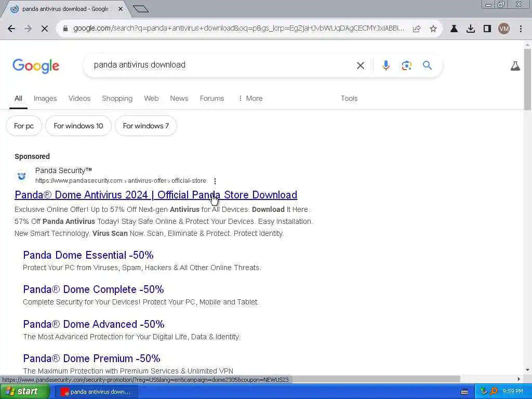Open Chrome Labs flask icon in toolbar
Viewport: 532px width, 399px height.
(x=454, y=29)
